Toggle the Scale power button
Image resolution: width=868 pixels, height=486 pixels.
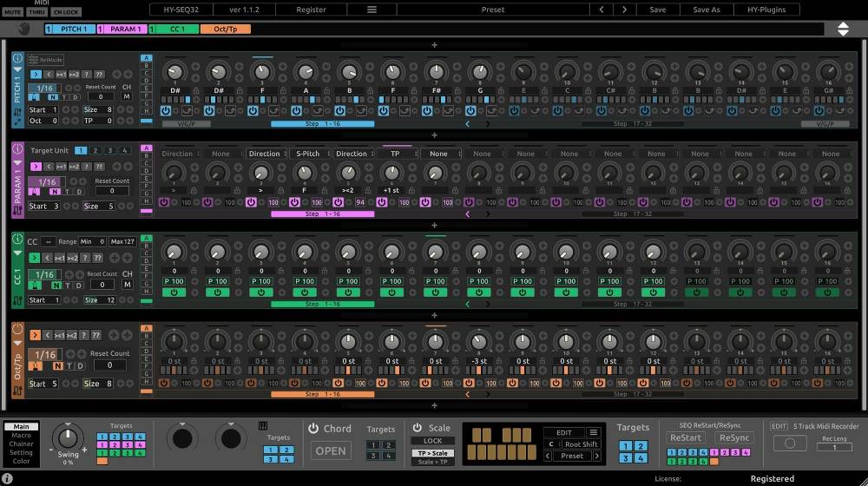pos(417,428)
